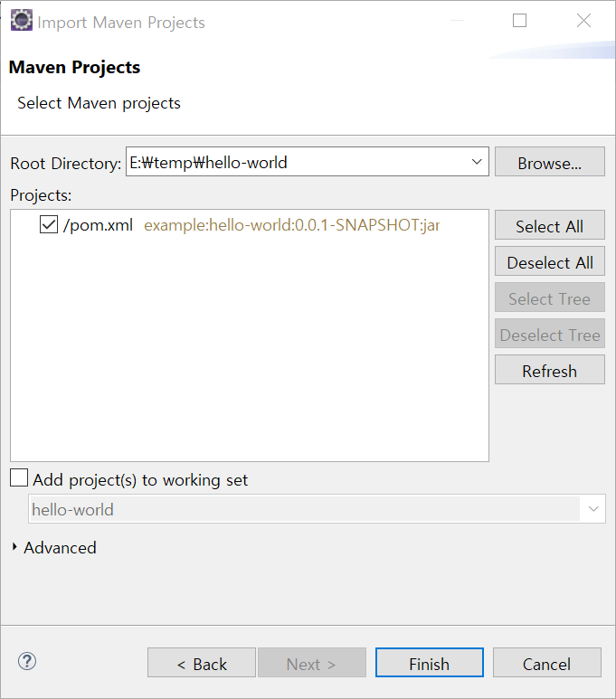
Task: Click the disabled Deselect Tree button
Action: [x=550, y=333]
